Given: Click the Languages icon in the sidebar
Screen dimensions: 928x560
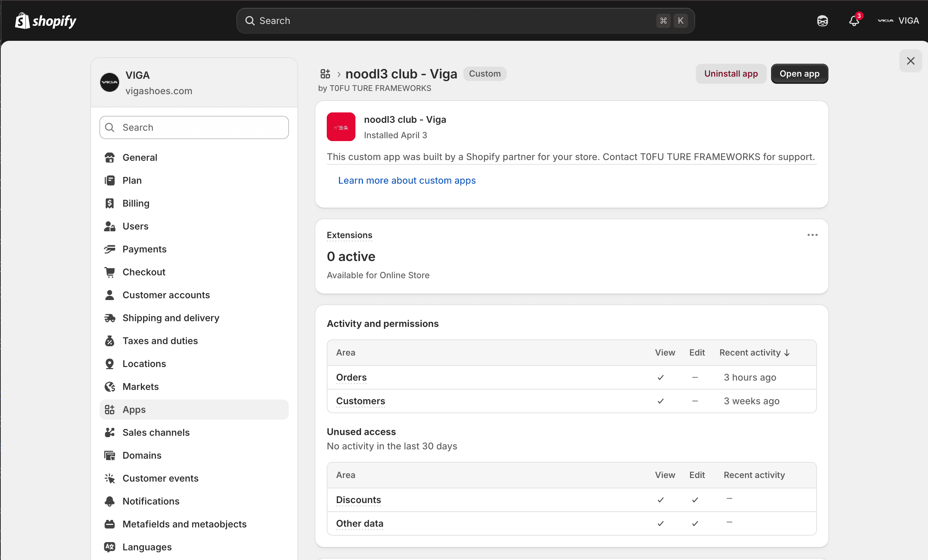Looking at the screenshot, I should point(110,547).
